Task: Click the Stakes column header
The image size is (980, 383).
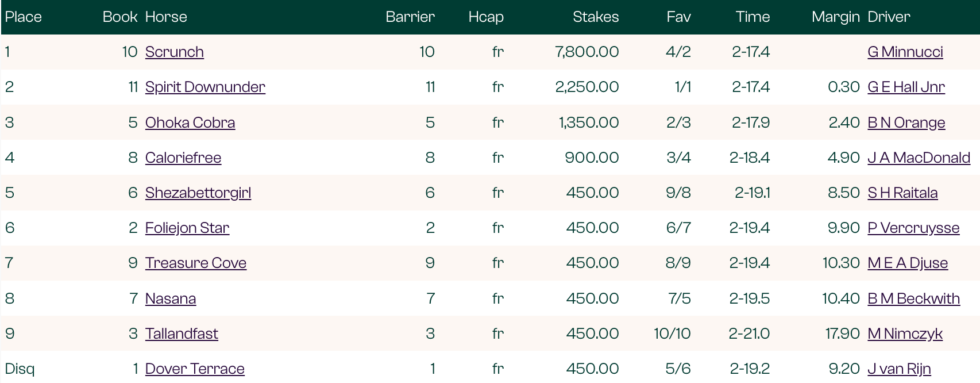Action: (595, 17)
